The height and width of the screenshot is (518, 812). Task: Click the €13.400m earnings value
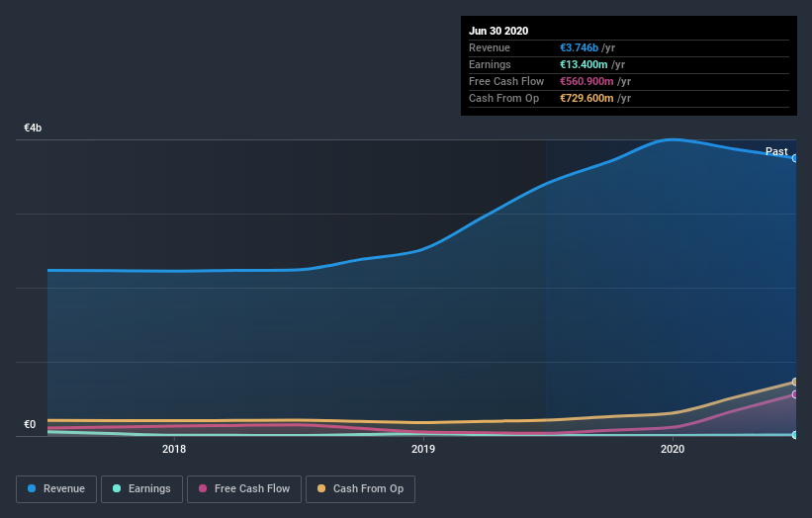584,64
